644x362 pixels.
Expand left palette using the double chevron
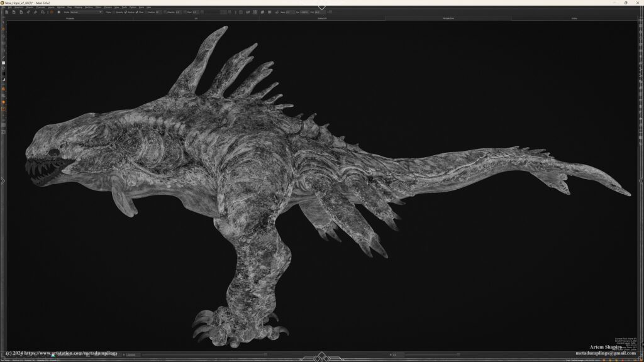point(3,181)
